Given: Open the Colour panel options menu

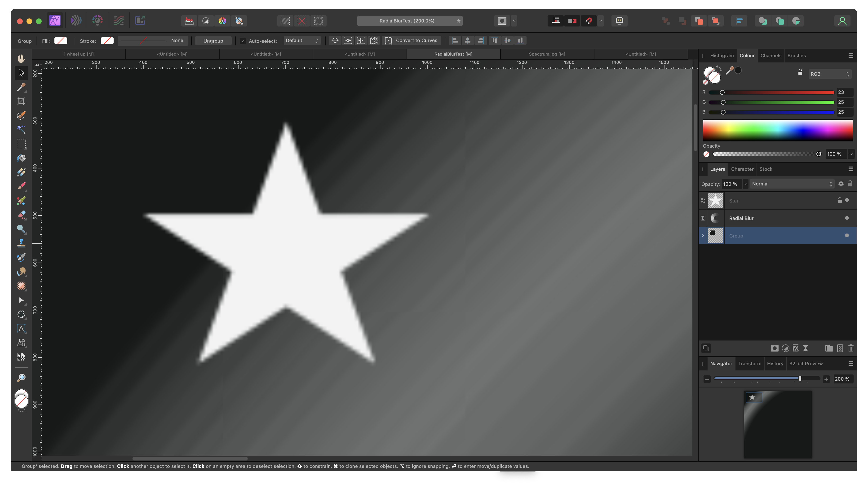Looking at the screenshot, I should point(851,56).
